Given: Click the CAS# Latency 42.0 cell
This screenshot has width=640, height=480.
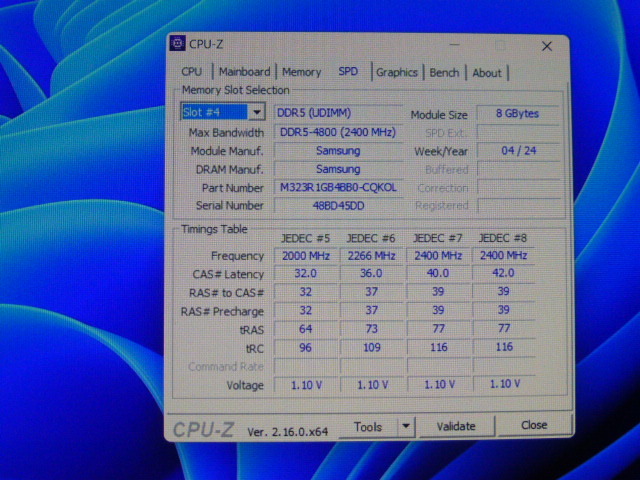Looking at the screenshot, I should pyautogui.click(x=503, y=273).
